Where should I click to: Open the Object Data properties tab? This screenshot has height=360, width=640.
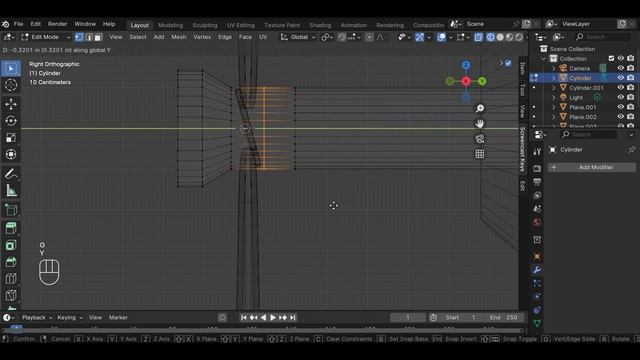tap(537, 323)
